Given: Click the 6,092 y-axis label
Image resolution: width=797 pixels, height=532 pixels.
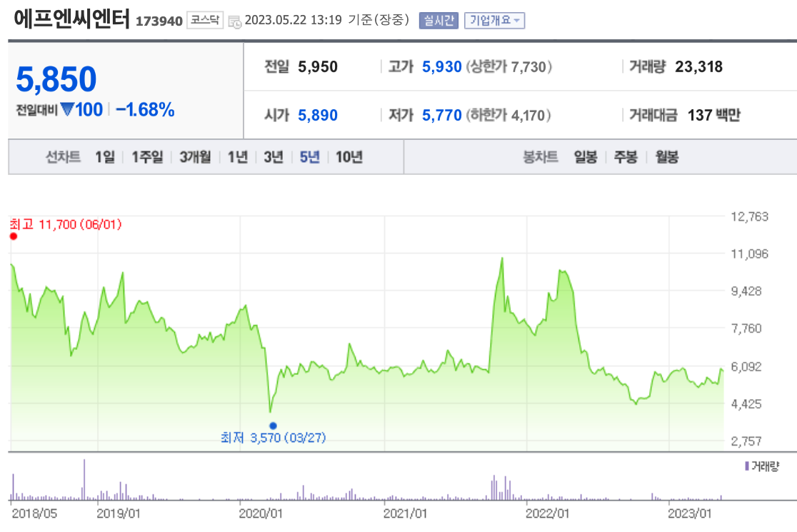Looking at the screenshot, I should pos(746,367).
